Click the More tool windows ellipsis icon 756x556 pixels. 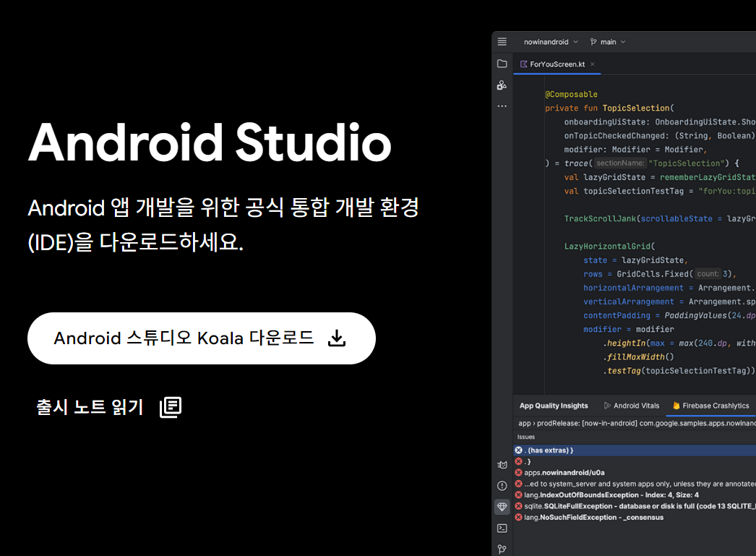click(x=502, y=106)
